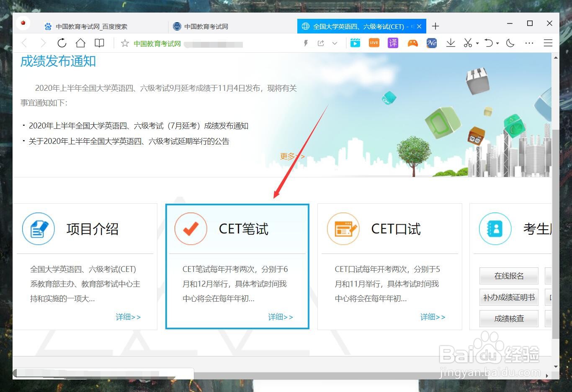Open the video sniffer/downloader tool
Image resolution: width=572 pixels, height=392 pixels.
[x=355, y=43]
